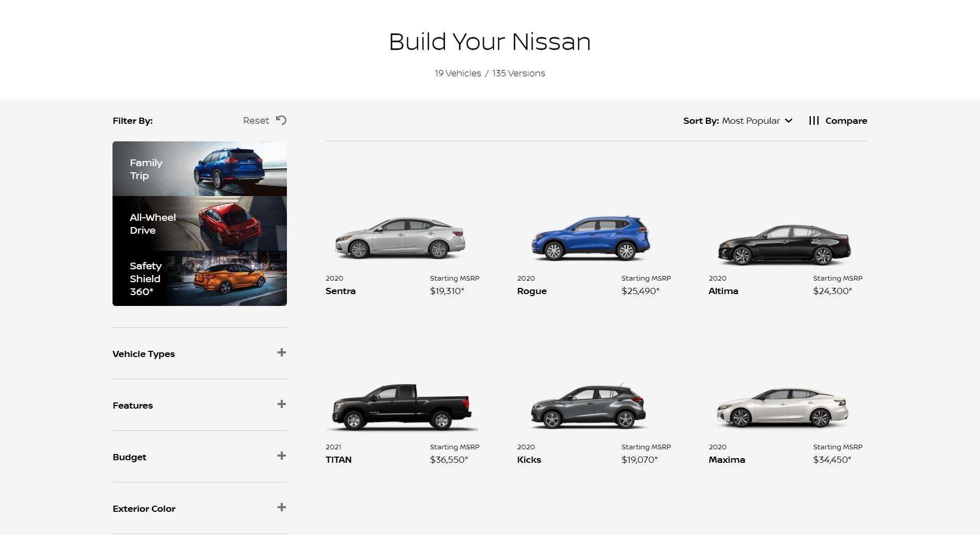Click the Vehicle Types filter label

pos(144,354)
